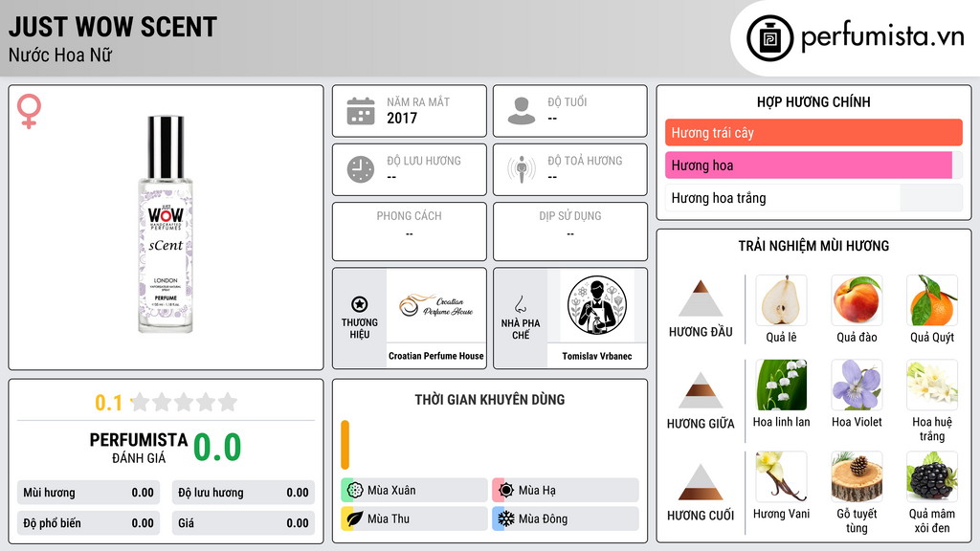
Task: Select the Quả Quýt mandarin note image
Action: (932, 299)
